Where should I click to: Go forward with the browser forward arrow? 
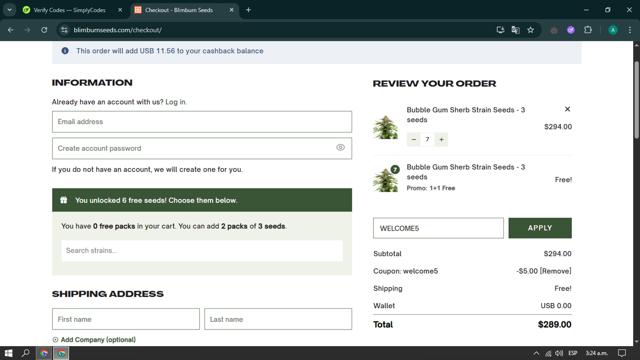pos(27,30)
